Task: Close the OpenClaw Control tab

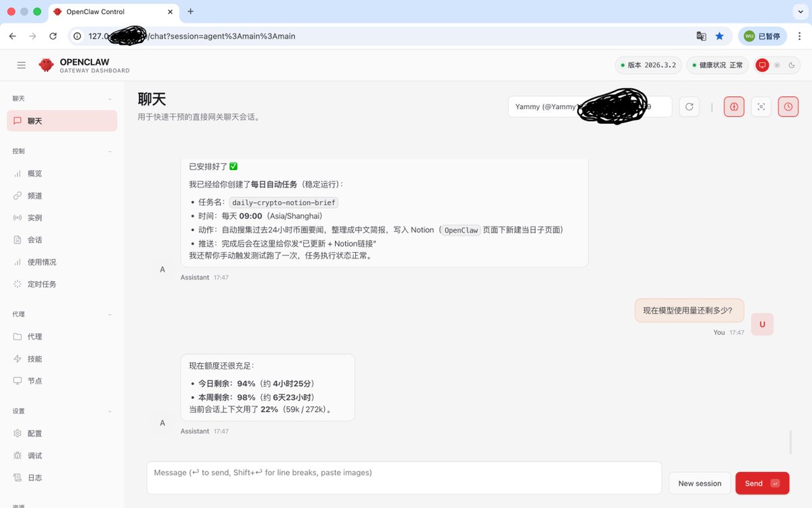Action: (168, 12)
